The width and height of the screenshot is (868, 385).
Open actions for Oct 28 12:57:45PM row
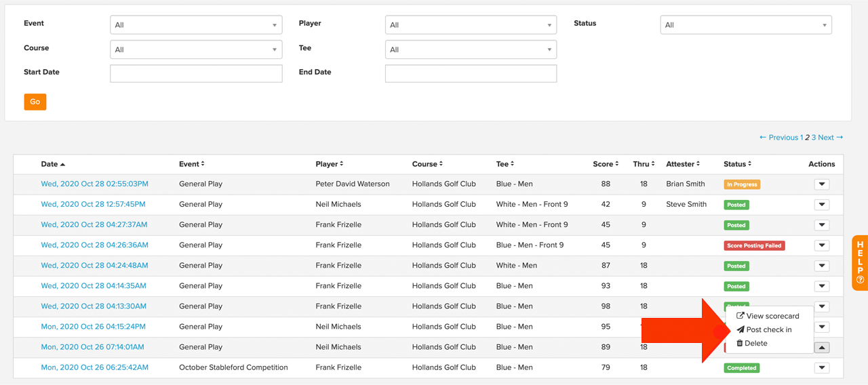[x=822, y=205]
